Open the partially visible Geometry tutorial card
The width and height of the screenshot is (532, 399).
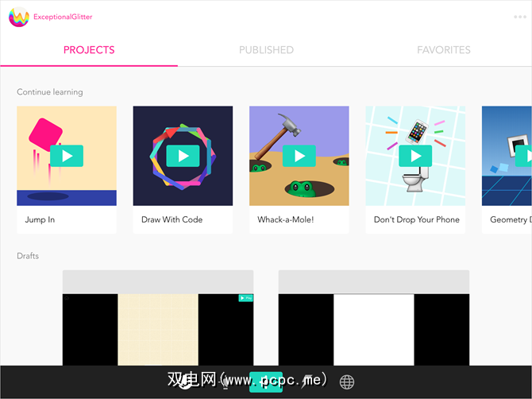(x=507, y=170)
